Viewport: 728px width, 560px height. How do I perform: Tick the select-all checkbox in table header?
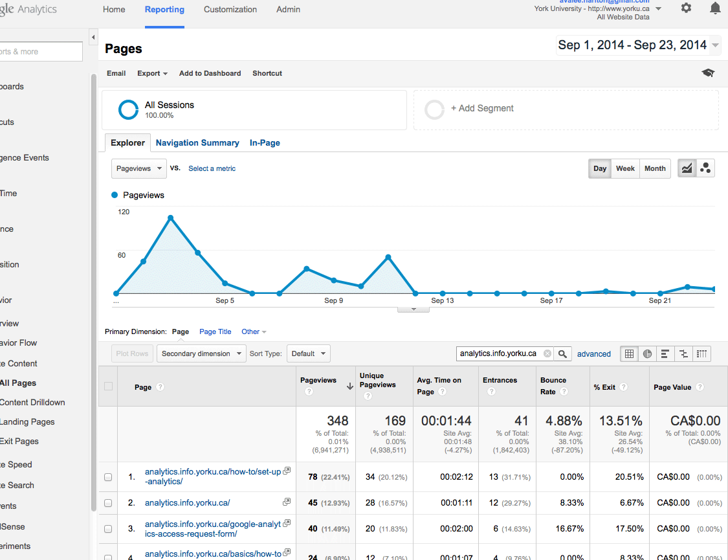click(108, 386)
